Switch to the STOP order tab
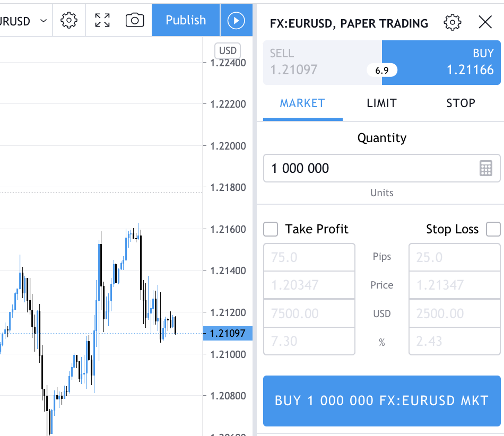The width and height of the screenshot is (504, 436). (460, 103)
